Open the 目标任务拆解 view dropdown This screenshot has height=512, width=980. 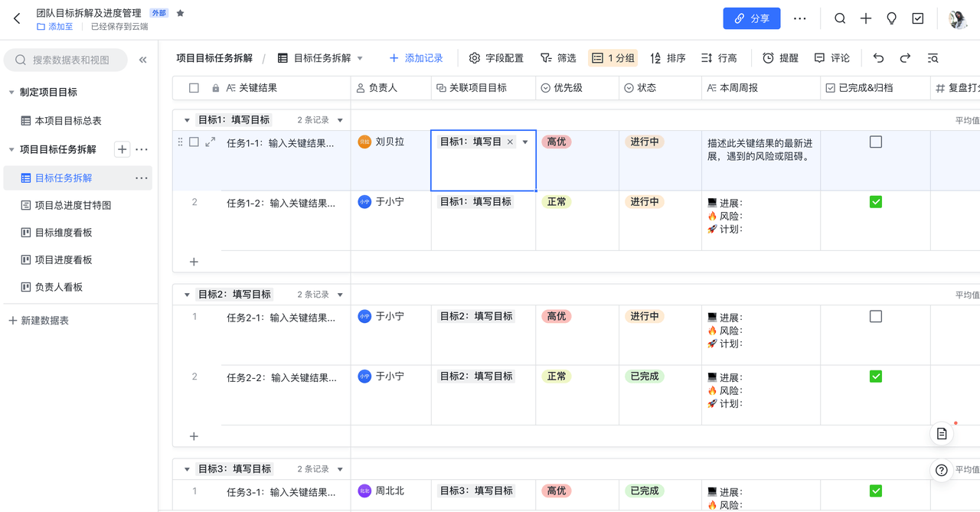pyautogui.click(x=360, y=58)
